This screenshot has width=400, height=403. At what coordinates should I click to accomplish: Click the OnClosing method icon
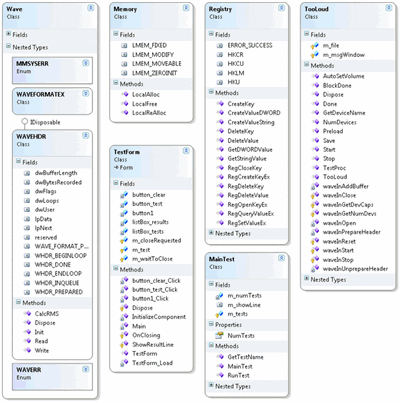pyautogui.click(x=124, y=335)
